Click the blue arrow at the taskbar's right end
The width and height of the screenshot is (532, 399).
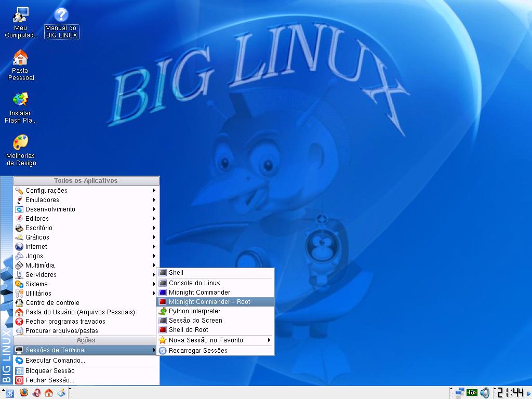point(528,393)
